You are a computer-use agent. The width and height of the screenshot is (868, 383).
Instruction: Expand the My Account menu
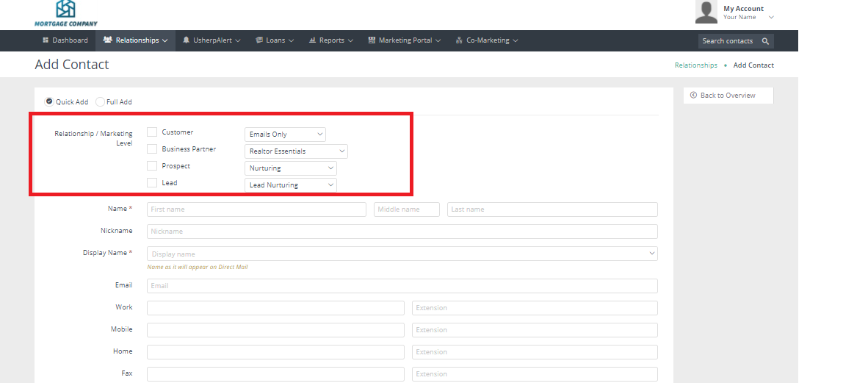click(x=748, y=12)
